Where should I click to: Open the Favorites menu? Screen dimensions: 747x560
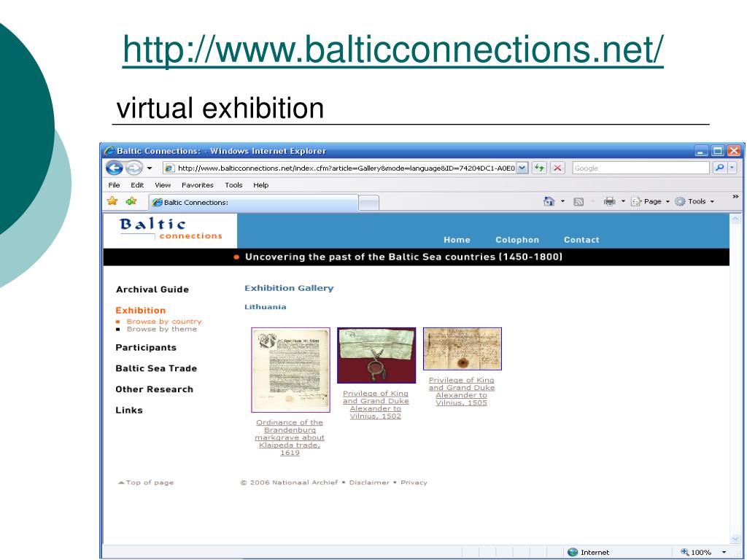(197, 184)
